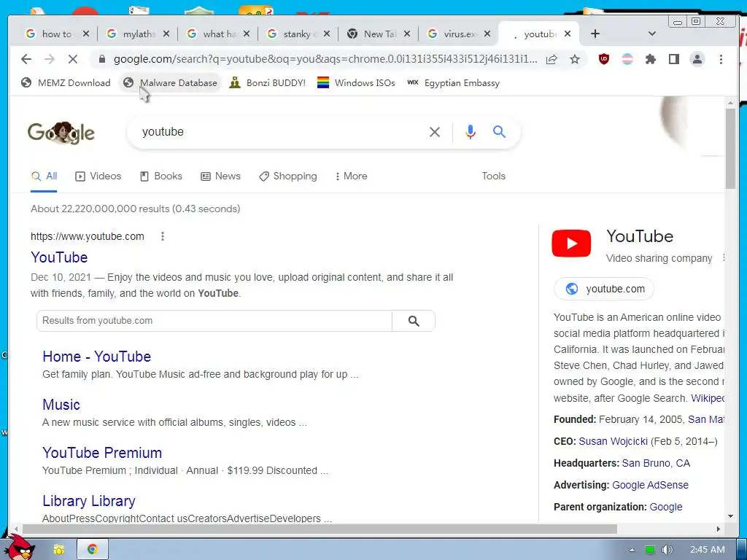Expand the tab search chevron
The image size is (747, 560).
point(652,34)
